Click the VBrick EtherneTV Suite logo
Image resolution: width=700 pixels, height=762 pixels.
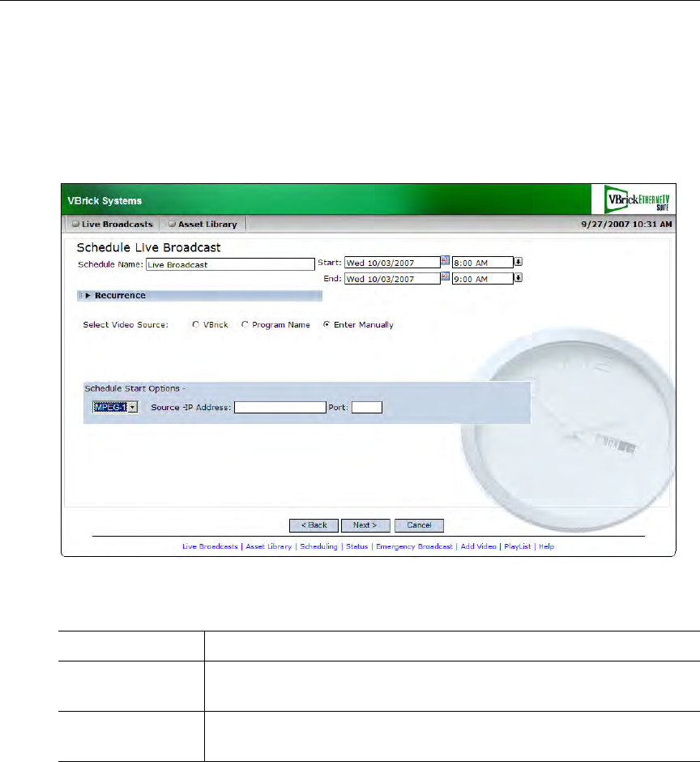[637, 199]
